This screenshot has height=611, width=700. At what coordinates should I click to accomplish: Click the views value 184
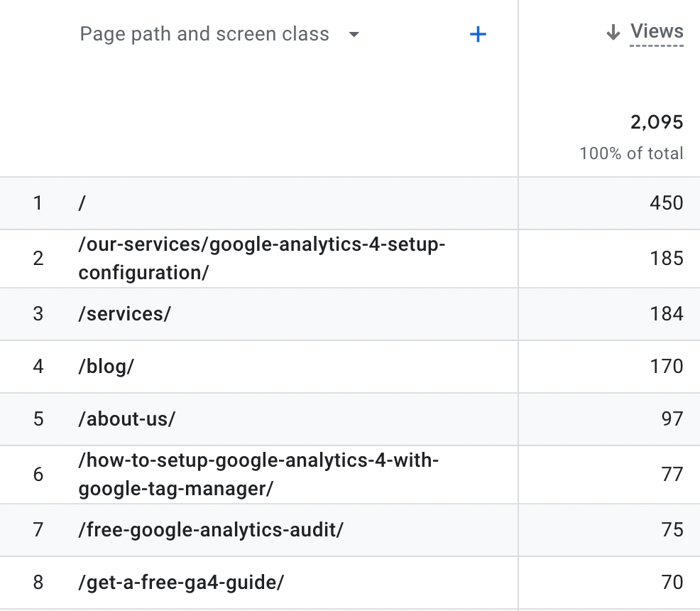point(667,313)
